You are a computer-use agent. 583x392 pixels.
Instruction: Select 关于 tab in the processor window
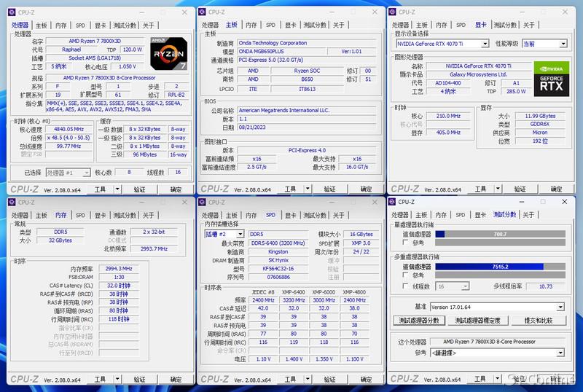click(x=149, y=26)
